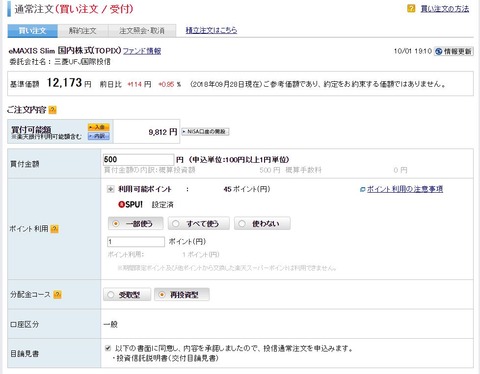Select the すべて使う radio option
This screenshot has width=480, height=374.
point(199,224)
